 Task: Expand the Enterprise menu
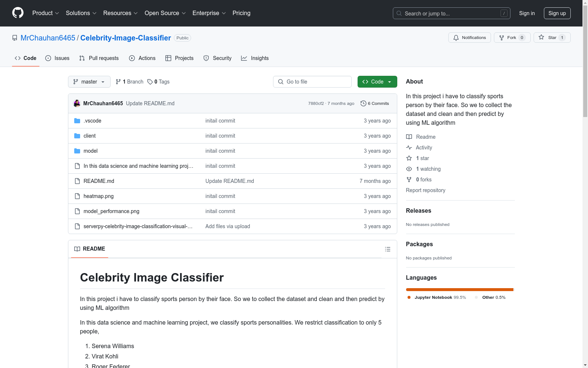click(x=209, y=13)
